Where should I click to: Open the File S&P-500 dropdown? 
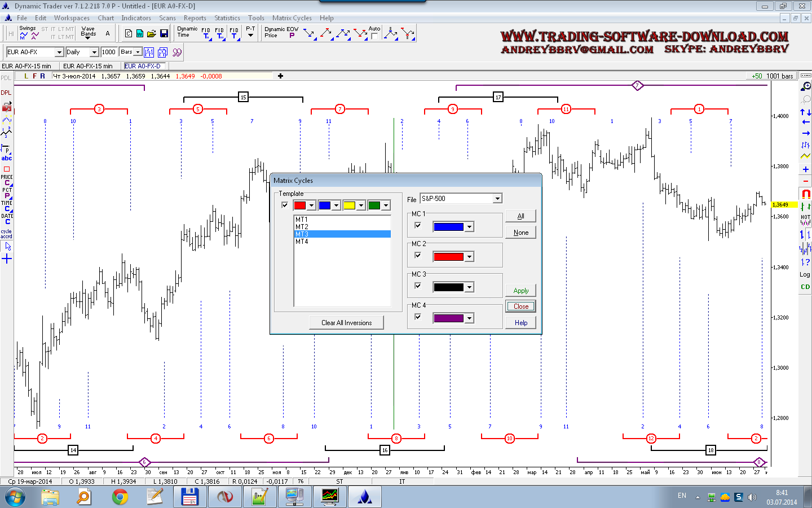497,199
